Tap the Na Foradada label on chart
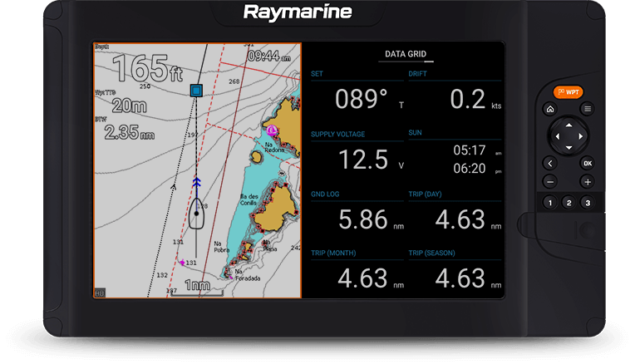 [248, 275]
